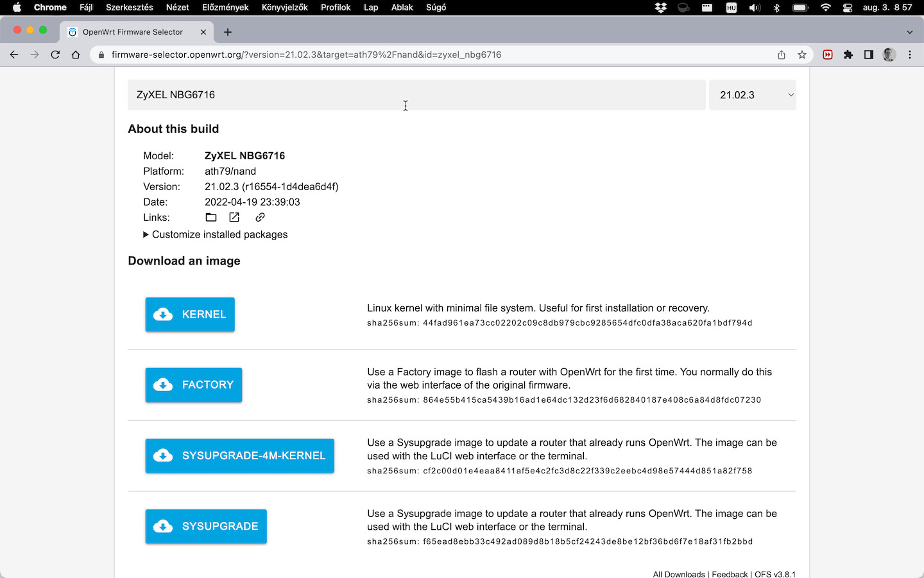This screenshot has width=924, height=578.
Task: Click the build date 2022-04-19 23:39:03
Action: click(x=252, y=202)
